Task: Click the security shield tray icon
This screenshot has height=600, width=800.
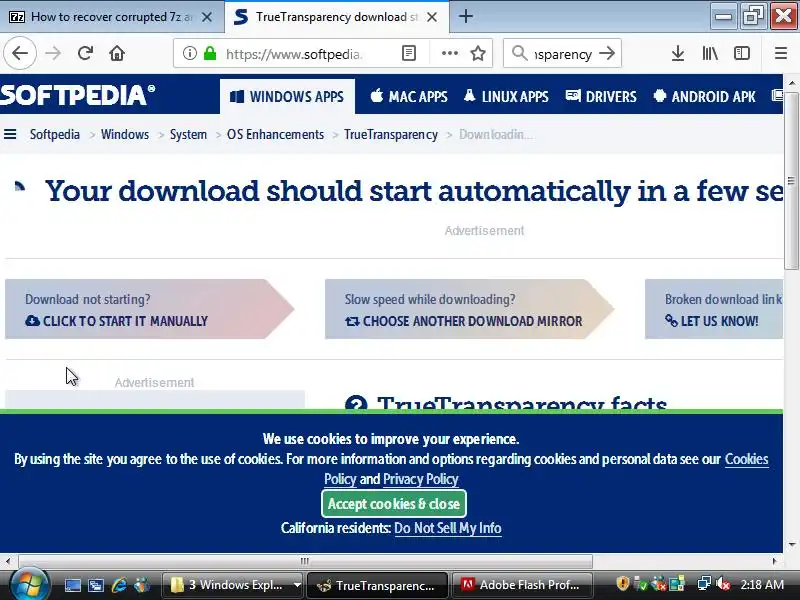Action: click(622, 584)
